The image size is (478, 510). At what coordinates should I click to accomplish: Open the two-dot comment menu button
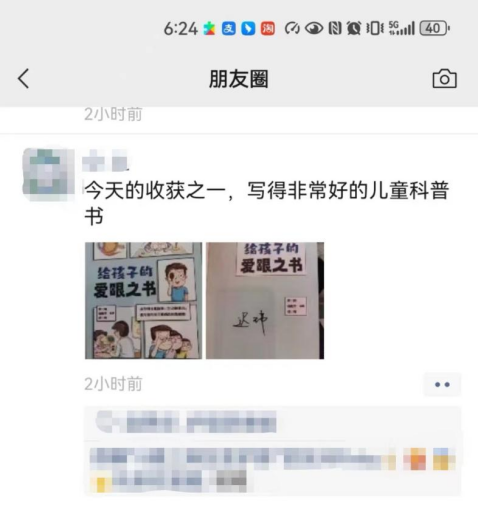[x=442, y=384]
